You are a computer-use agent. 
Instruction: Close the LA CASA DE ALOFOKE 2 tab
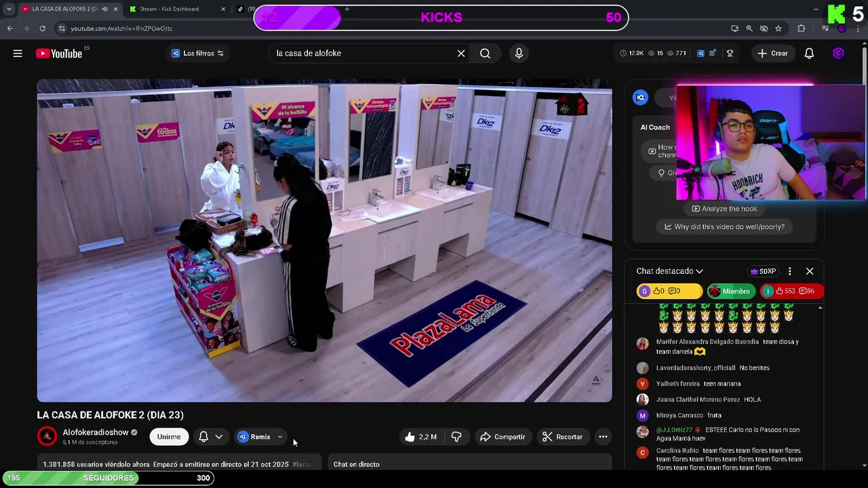[x=115, y=9]
